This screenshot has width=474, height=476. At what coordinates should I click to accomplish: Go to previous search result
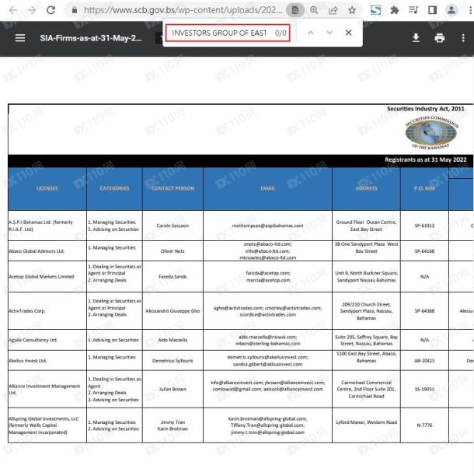311,33
